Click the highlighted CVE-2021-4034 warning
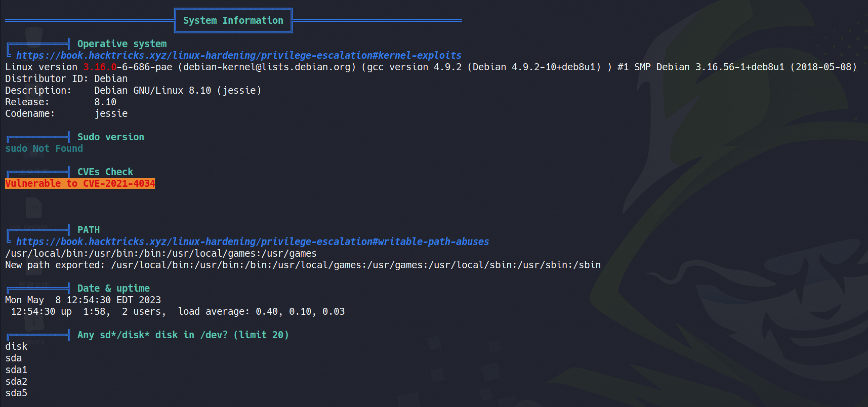Viewport: 868px width, 407px height. coord(80,184)
